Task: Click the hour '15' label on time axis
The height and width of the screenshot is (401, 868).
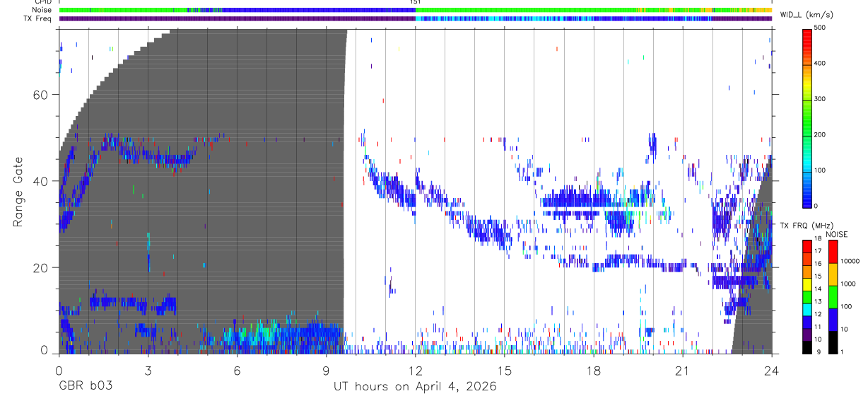Action: (505, 370)
